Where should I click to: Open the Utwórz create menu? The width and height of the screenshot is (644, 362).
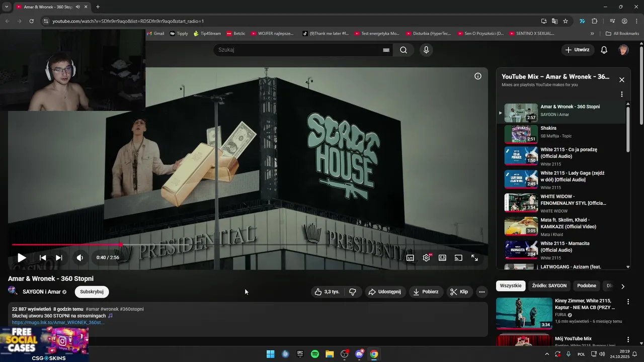(578, 50)
